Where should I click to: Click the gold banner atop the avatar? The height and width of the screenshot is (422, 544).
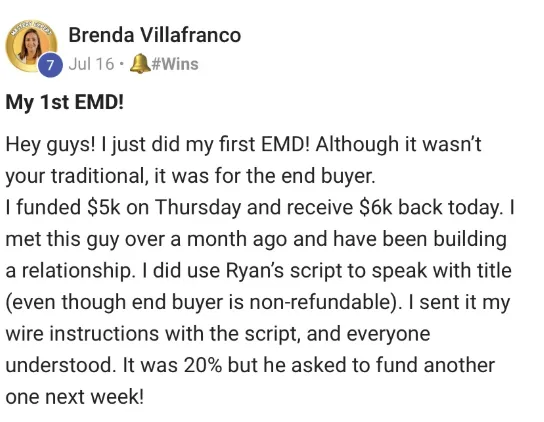pyautogui.click(x=31, y=27)
